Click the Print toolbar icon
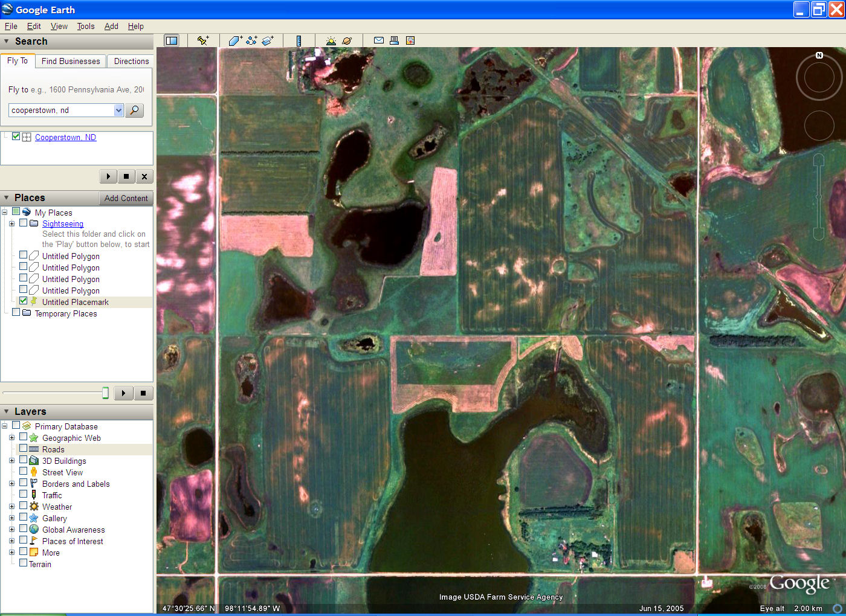Viewport: 846px width, 616px height. 394,40
